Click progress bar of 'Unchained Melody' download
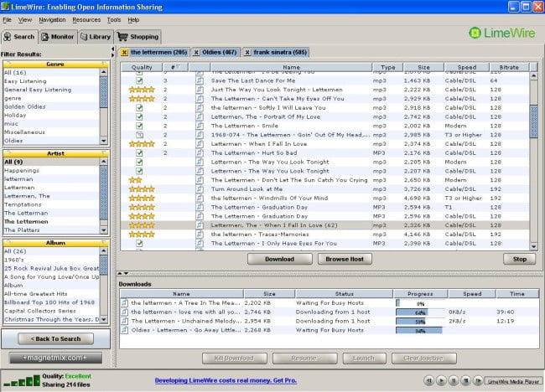 pyautogui.click(x=421, y=321)
